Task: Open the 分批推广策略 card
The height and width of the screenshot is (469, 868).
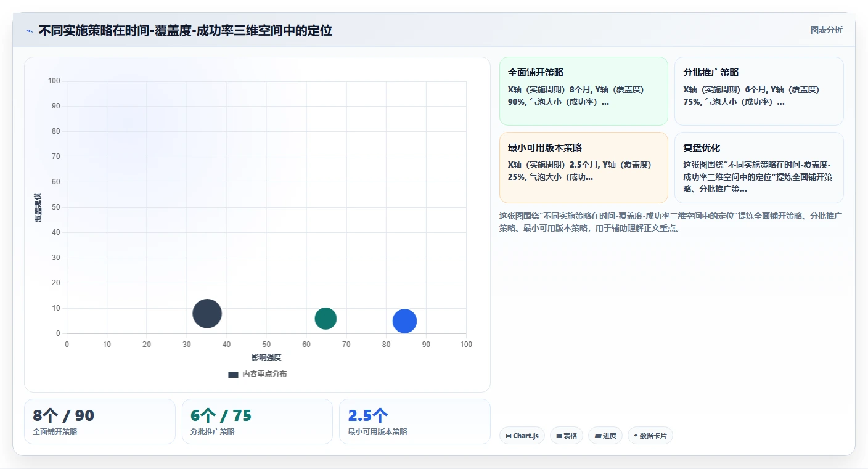Action: (759, 91)
